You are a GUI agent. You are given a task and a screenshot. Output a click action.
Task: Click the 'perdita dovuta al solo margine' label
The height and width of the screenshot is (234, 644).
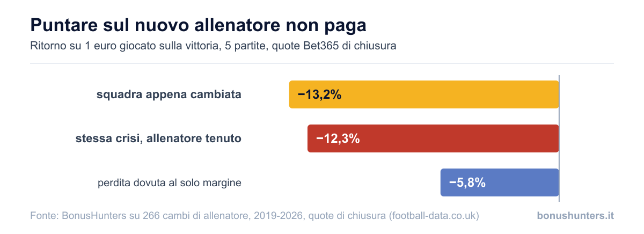[x=170, y=183]
